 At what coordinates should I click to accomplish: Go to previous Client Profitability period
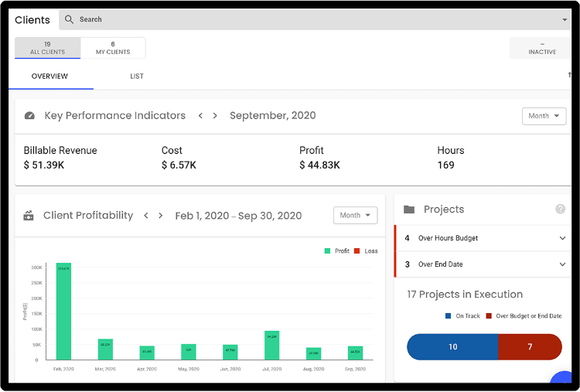coord(146,215)
